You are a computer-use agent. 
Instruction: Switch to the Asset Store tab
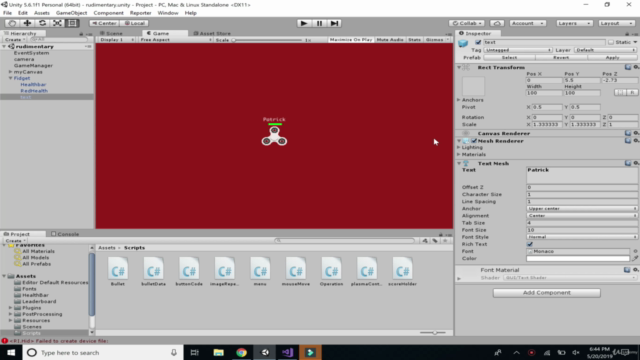pos(212,33)
